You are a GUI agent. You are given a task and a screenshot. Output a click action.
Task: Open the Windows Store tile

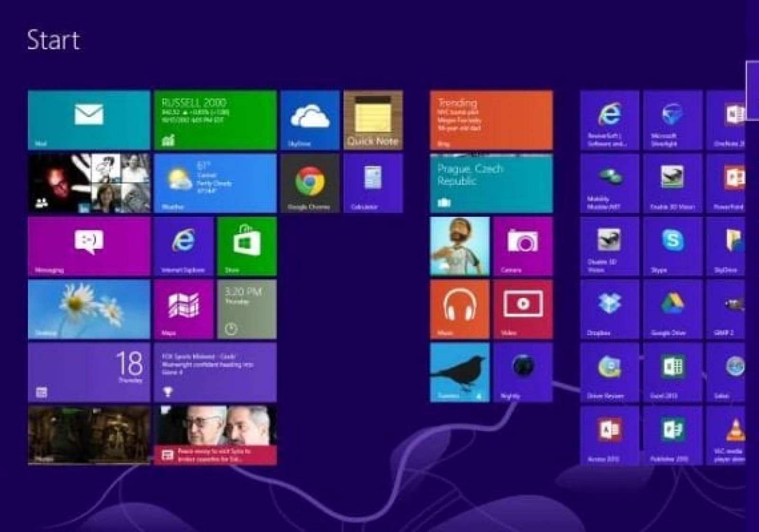coord(246,246)
